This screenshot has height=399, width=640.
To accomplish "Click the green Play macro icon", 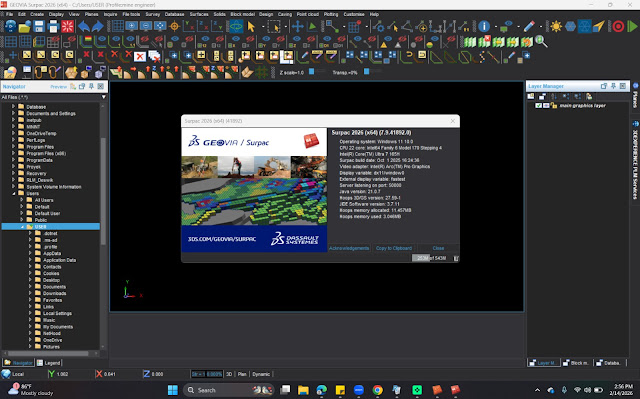I will [x=632, y=27].
